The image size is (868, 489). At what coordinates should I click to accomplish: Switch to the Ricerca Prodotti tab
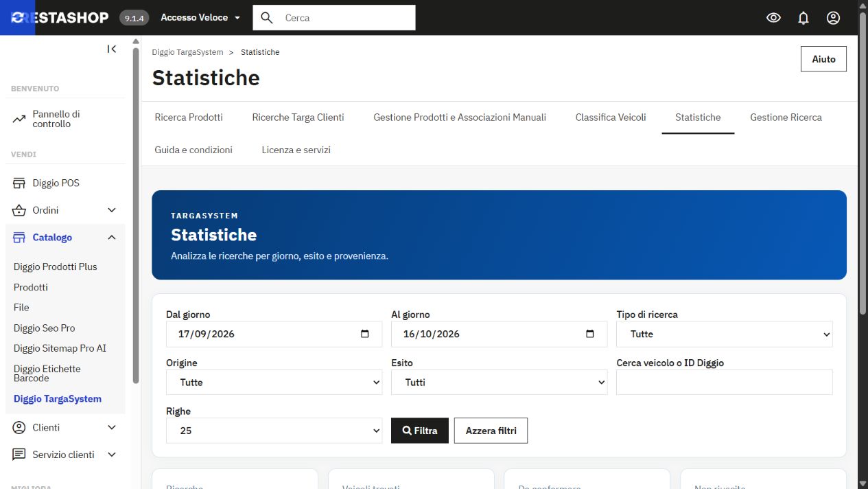pos(189,117)
